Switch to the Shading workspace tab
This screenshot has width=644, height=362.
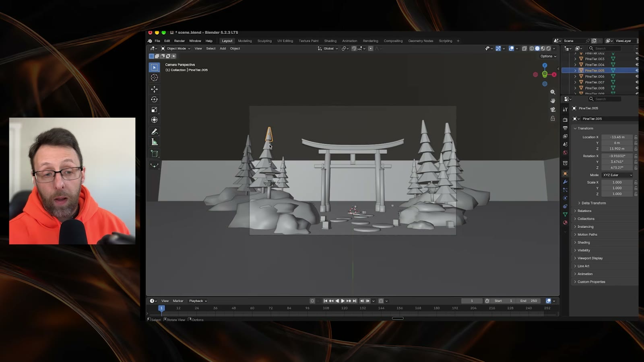[330, 41]
